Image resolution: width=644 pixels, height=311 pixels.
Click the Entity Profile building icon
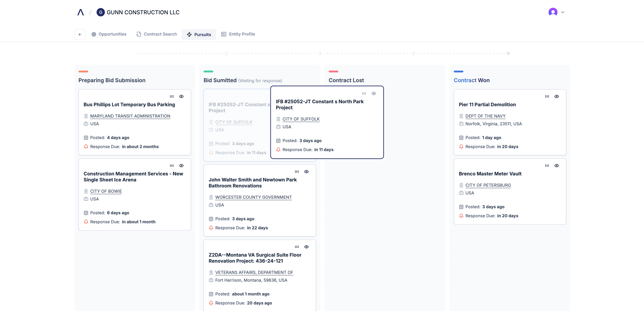[224, 34]
